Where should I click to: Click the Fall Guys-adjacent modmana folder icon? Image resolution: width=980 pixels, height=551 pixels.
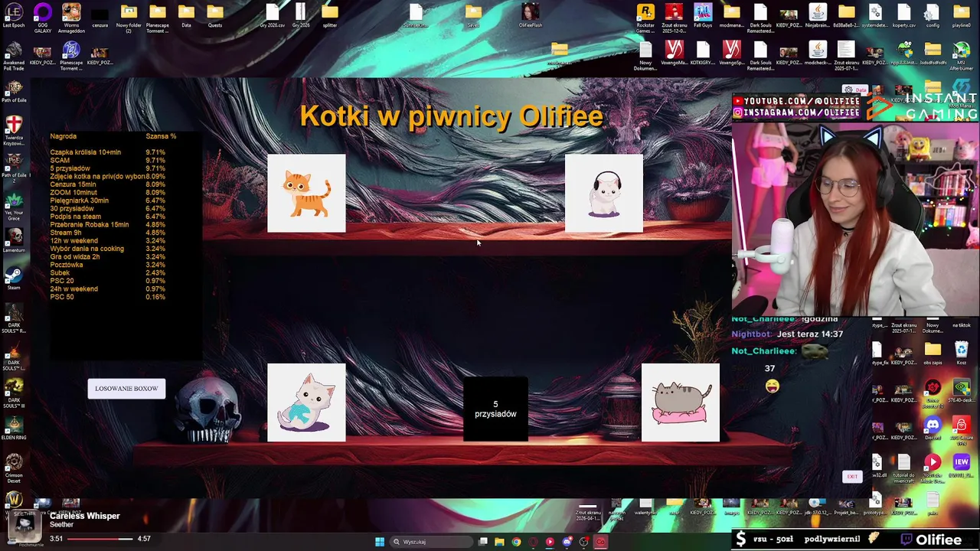tap(732, 15)
